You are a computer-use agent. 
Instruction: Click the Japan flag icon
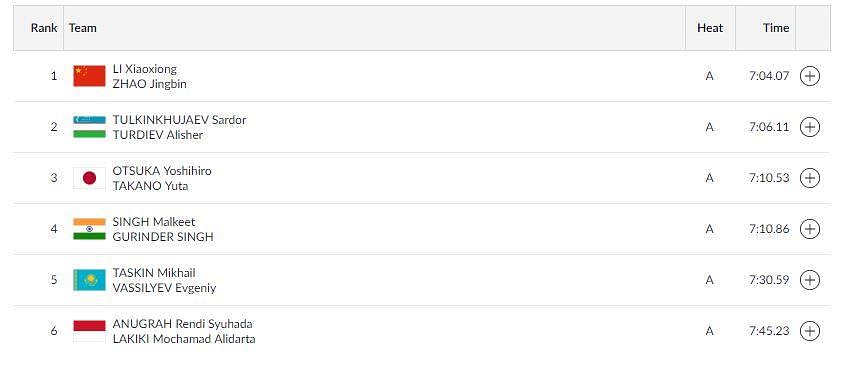tap(89, 178)
